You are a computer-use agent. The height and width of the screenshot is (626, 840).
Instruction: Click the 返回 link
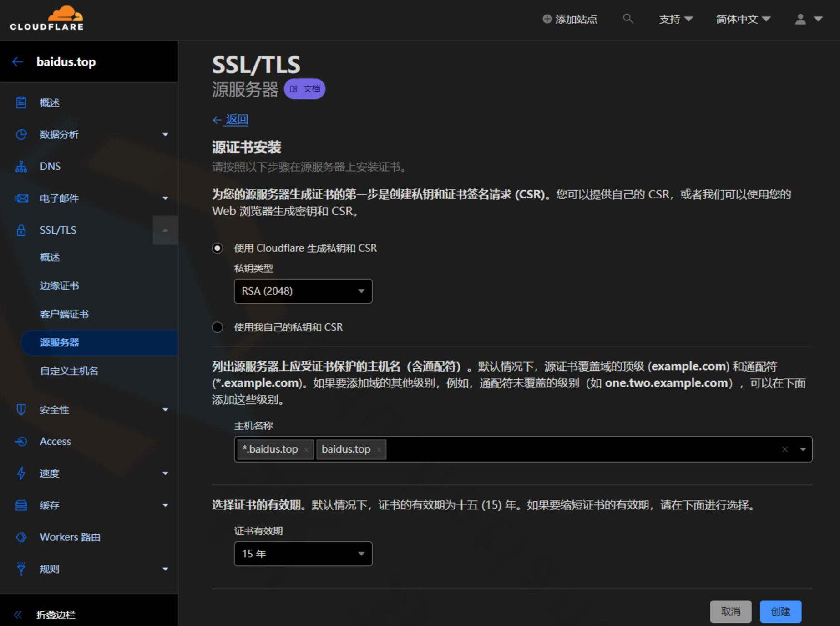[237, 119]
